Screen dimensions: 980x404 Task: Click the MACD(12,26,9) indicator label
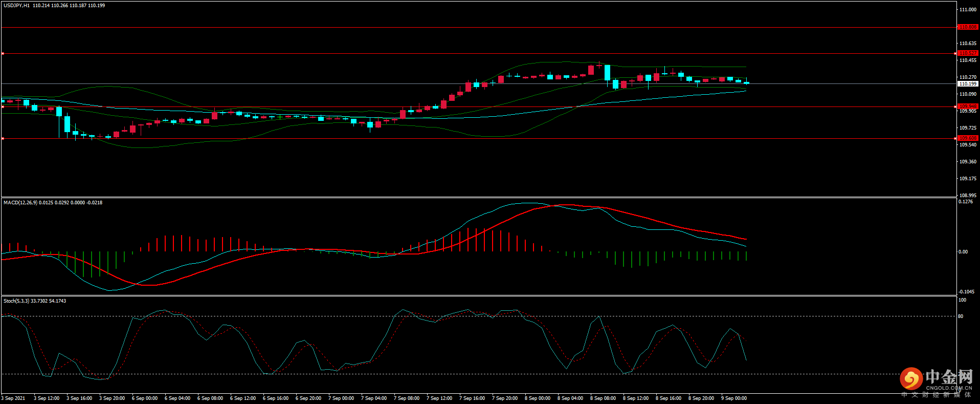[x=20, y=203]
